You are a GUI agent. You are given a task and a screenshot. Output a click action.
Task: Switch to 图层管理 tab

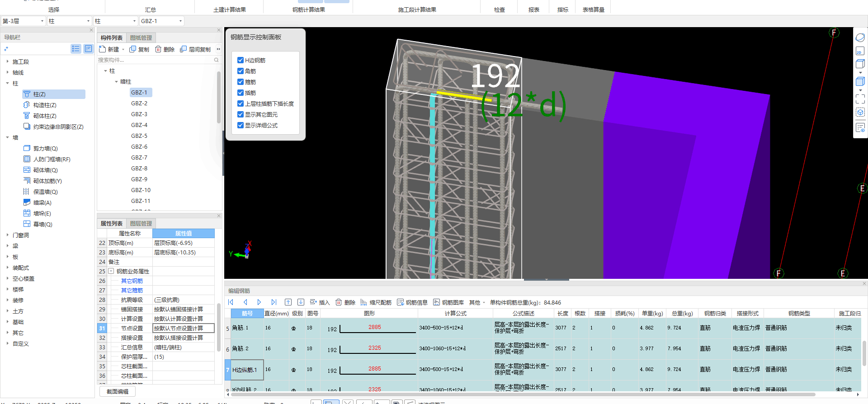pos(141,224)
